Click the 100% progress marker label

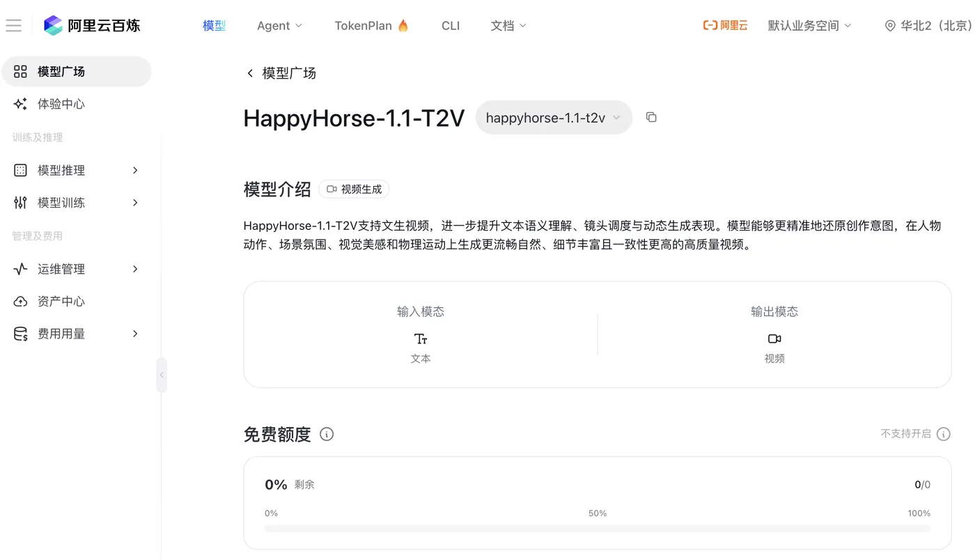coord(919,513)
